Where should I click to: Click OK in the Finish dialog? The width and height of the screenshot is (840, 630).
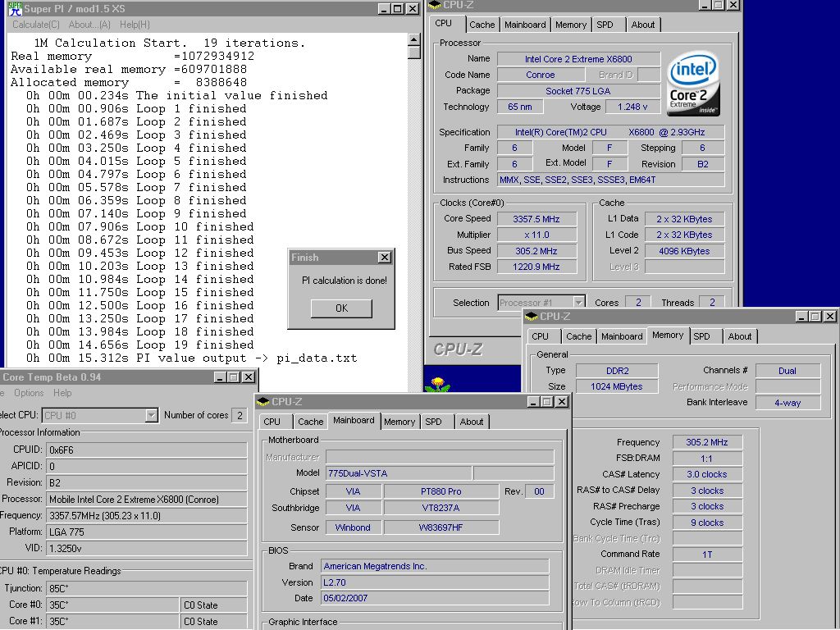coord(341,308)
